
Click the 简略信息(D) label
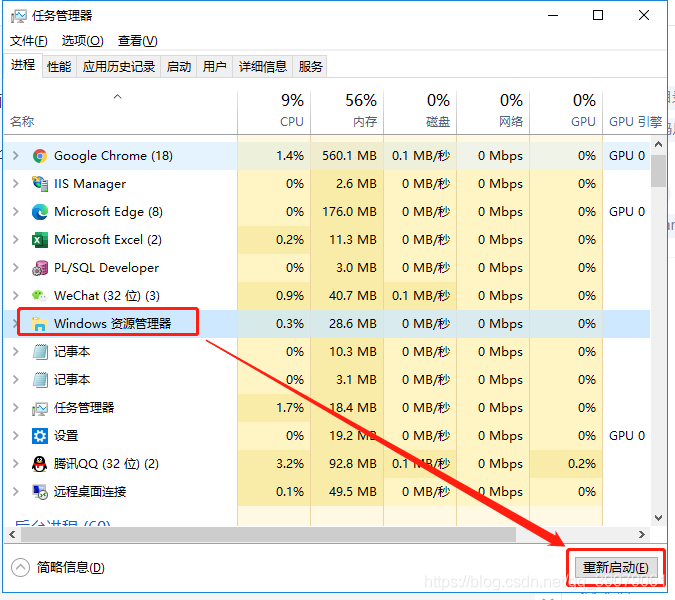coord(71,567)
